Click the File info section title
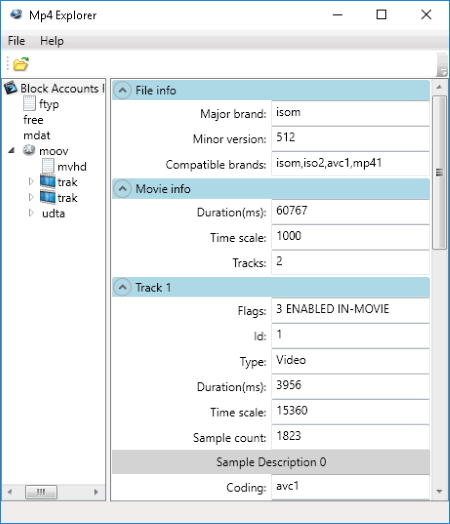The image size is (450, 524). click(x=156, y=91)
